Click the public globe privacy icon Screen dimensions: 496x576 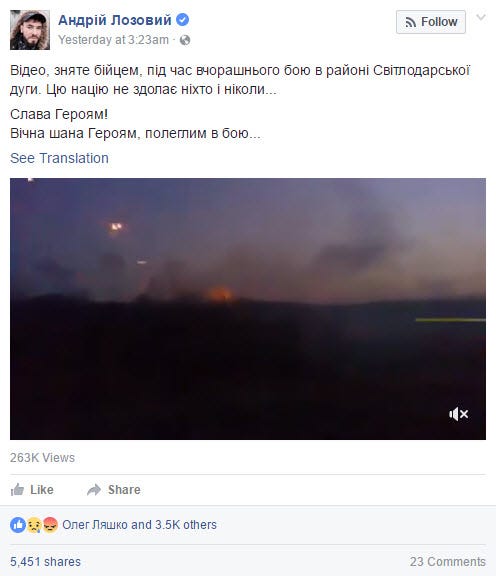click(185, 40)
